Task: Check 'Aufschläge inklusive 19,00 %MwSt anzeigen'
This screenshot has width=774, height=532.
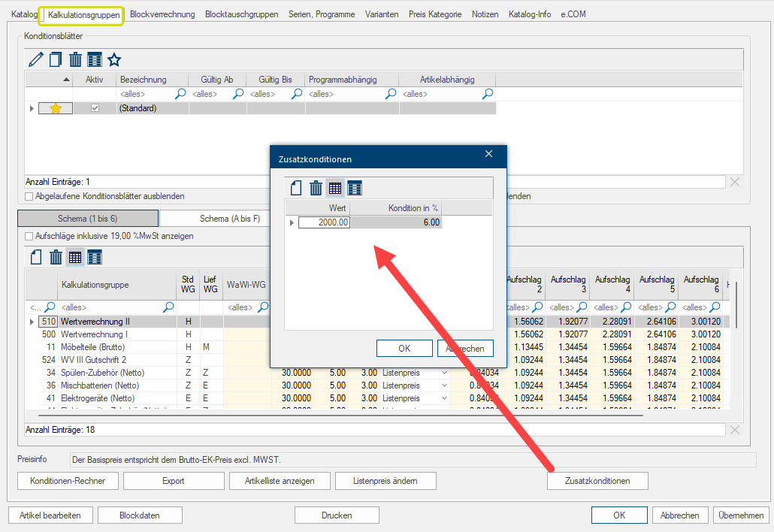Action: (29, 236)
